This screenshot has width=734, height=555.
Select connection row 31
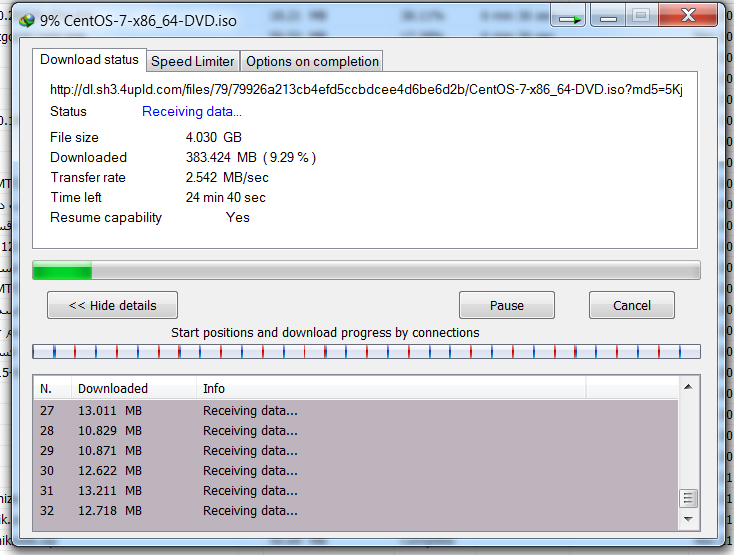pos(356,490)
